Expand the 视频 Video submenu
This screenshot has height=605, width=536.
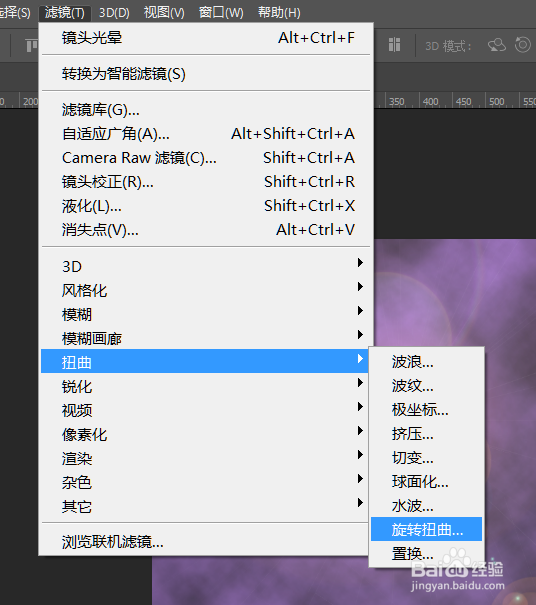coord(206,410)
